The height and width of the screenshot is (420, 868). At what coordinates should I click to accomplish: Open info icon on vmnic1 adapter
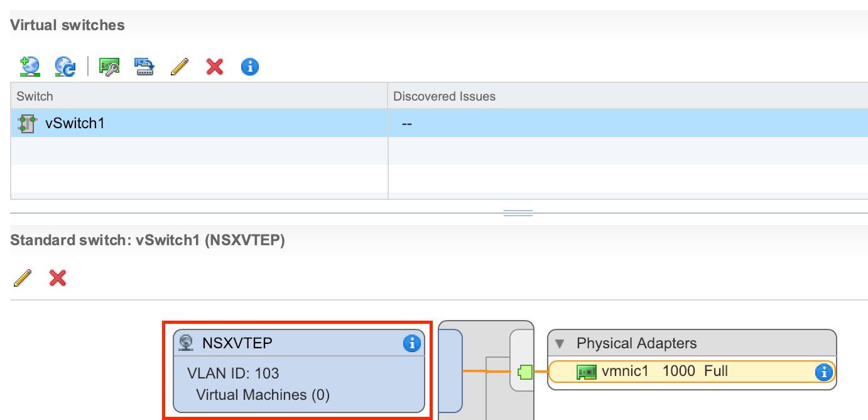[823, 372]
